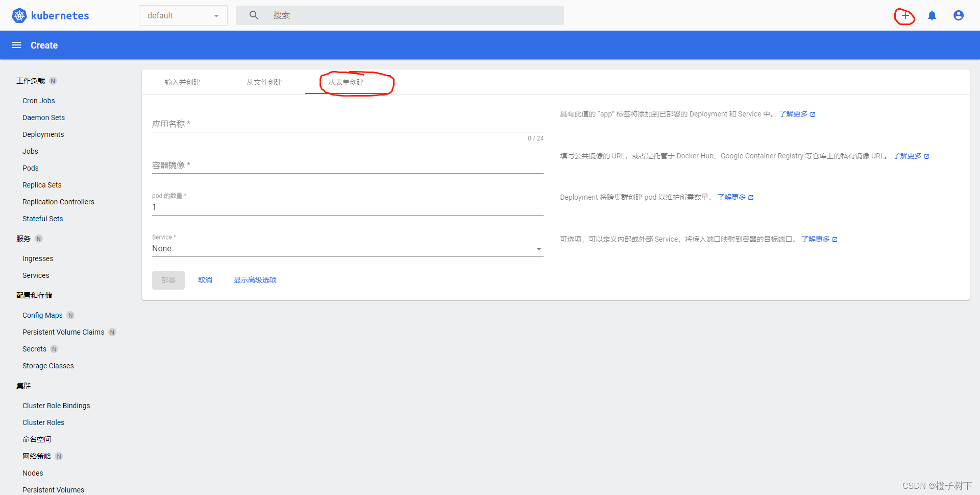This screenshot has height=495, width=980.
Task: Click the search magnifier icon
Action: coord(254,15)
